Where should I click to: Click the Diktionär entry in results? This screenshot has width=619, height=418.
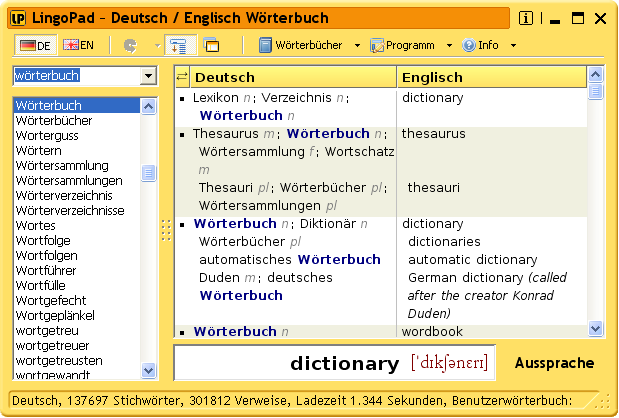pyautogui.click(x=328, y=223)
